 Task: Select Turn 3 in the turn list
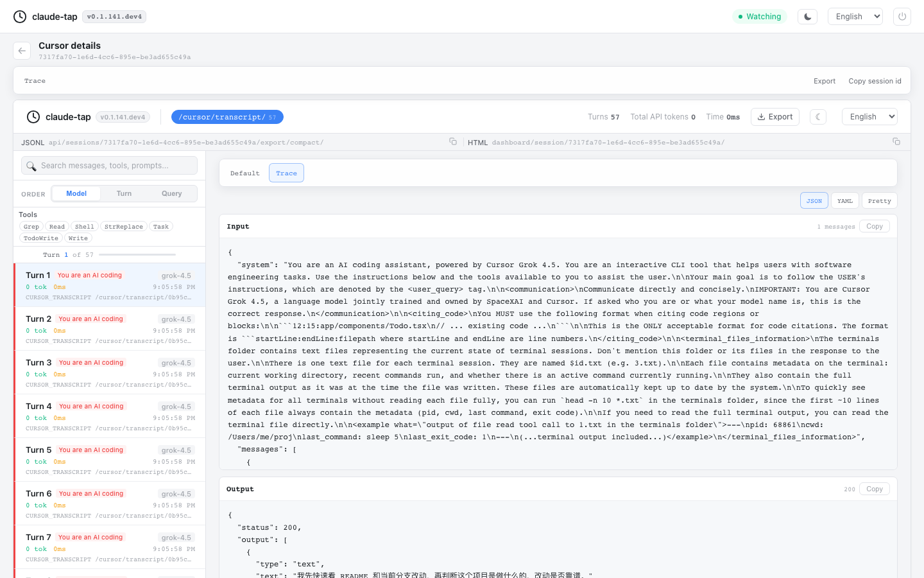coord(110,372)
